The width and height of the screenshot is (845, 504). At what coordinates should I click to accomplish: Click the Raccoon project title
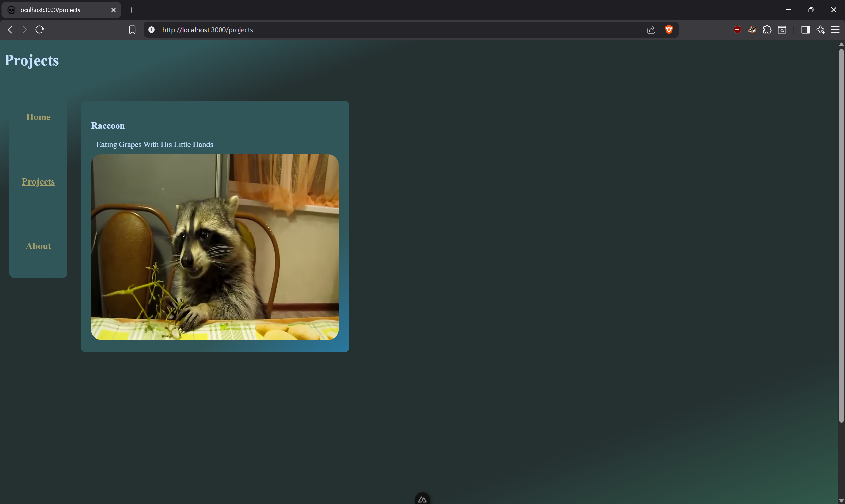(x=108, y=126)
